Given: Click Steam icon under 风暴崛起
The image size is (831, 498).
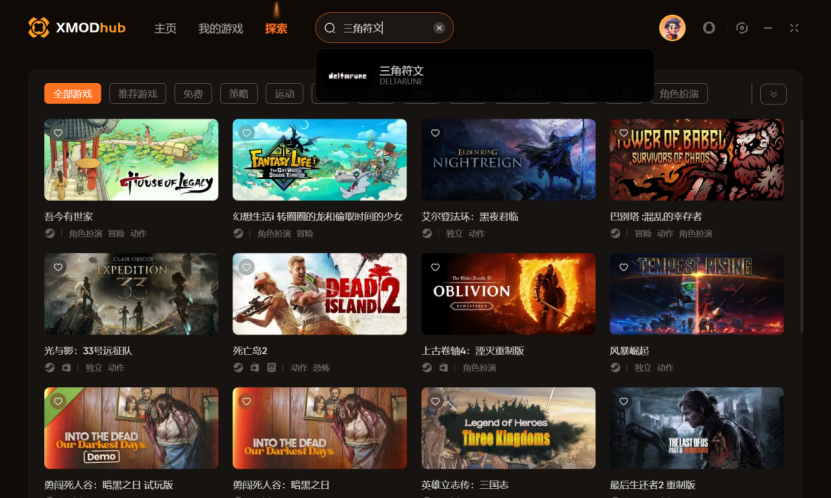Looking at the screenshot, I should 615,367.
